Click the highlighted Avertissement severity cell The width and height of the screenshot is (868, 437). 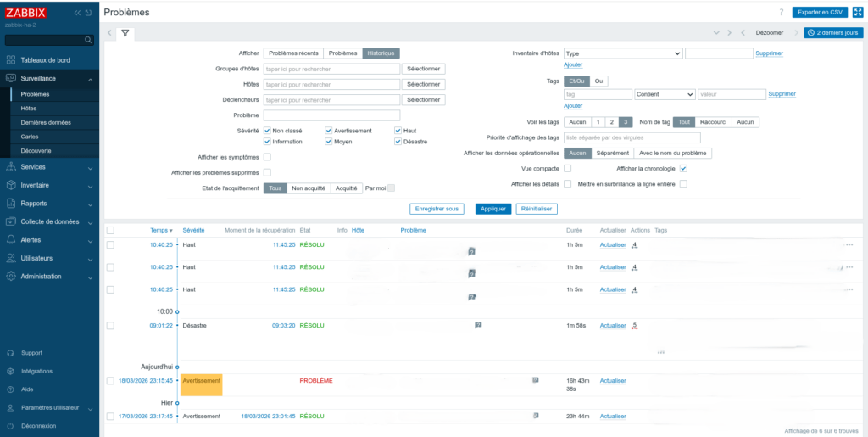tap(202, 385)
